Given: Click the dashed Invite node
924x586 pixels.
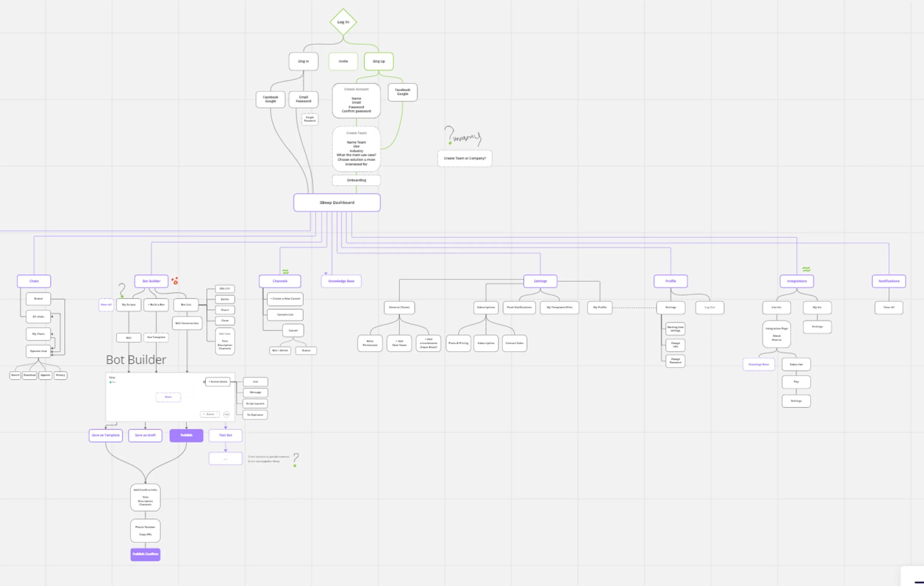Looking at the screenshot, I should click(343, 61).
